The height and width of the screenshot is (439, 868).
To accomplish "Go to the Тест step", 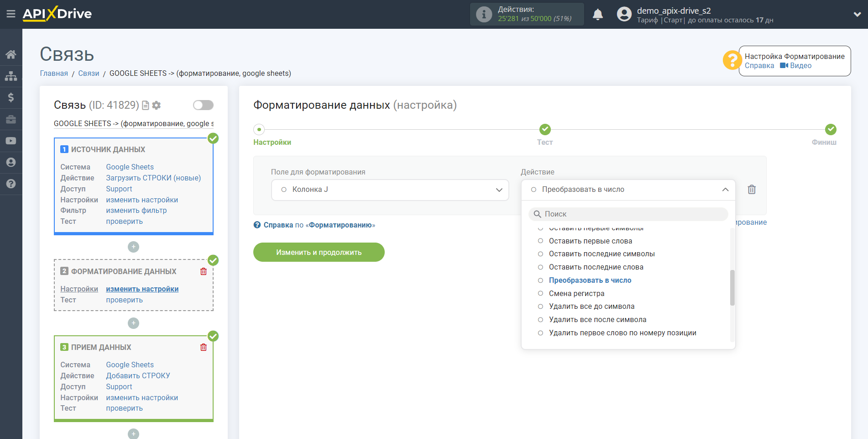I will pyautogui.click(x=545, y=129).
